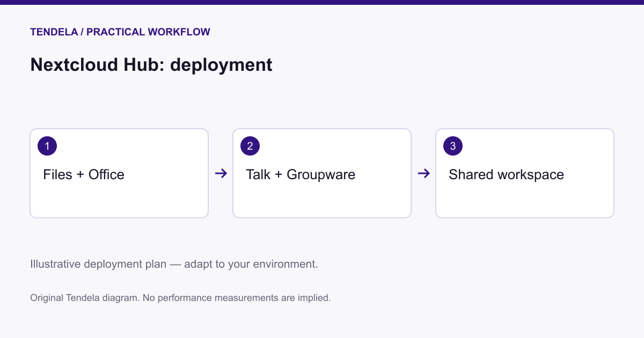Click the purple top bar
The image size is (644, 338).
[322, 2]
